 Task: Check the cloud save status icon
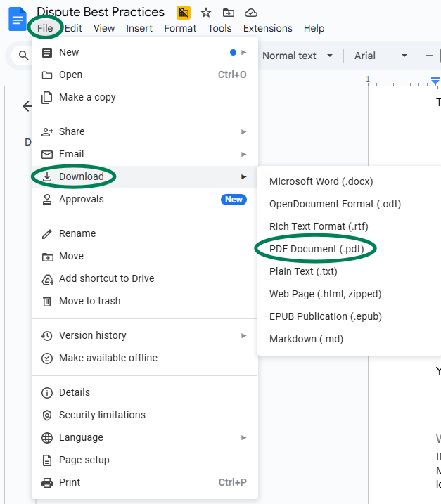[250, 13]
